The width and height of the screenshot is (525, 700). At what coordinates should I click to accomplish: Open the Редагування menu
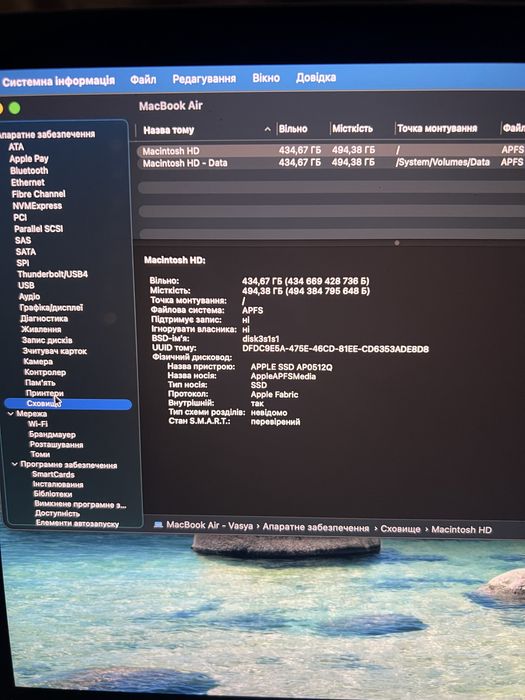pyautogui.click(x=204, y=79)
